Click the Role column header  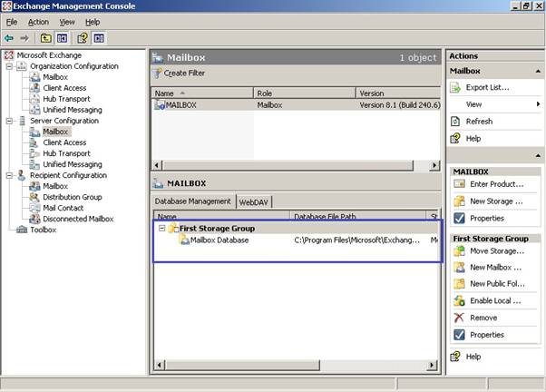point(305,93)
